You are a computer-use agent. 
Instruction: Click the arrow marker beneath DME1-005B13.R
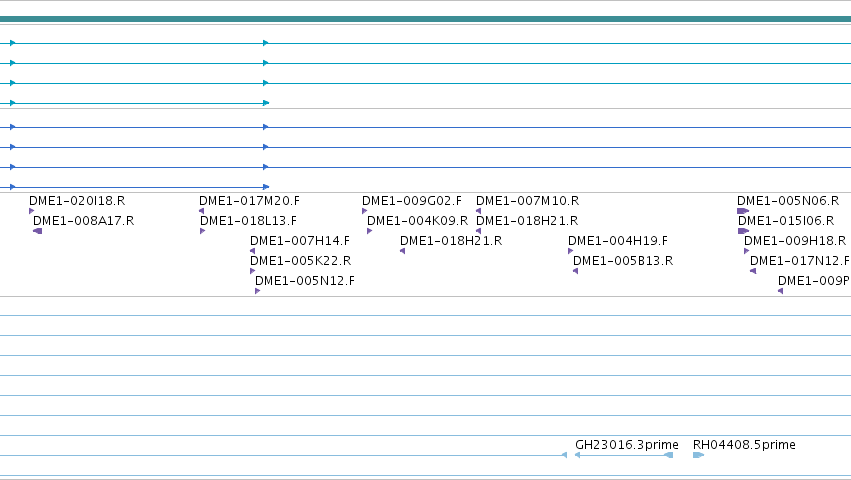click(575, 271)
